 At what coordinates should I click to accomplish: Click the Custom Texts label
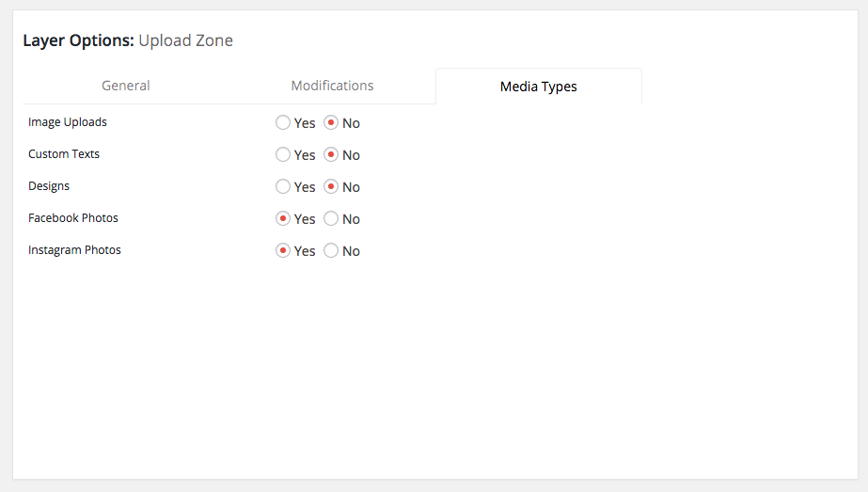pos(64,154)
